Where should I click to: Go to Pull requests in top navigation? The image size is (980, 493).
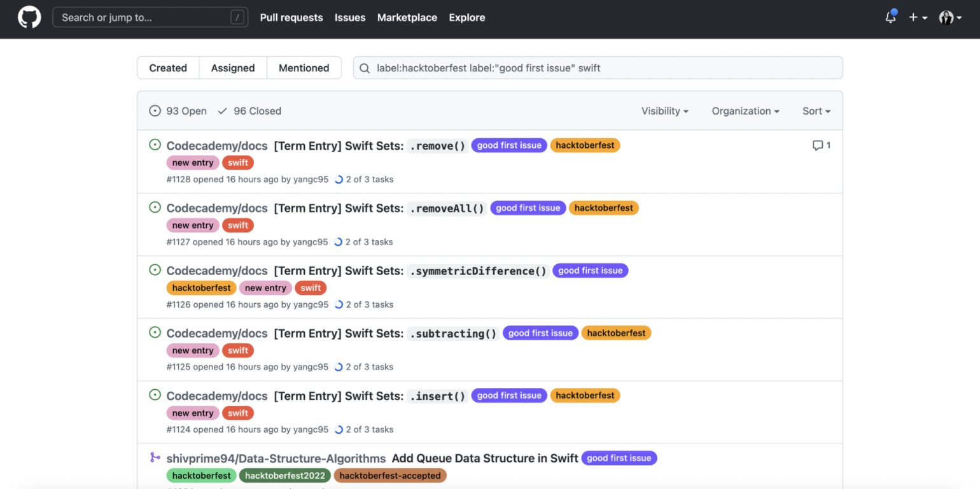291,18
